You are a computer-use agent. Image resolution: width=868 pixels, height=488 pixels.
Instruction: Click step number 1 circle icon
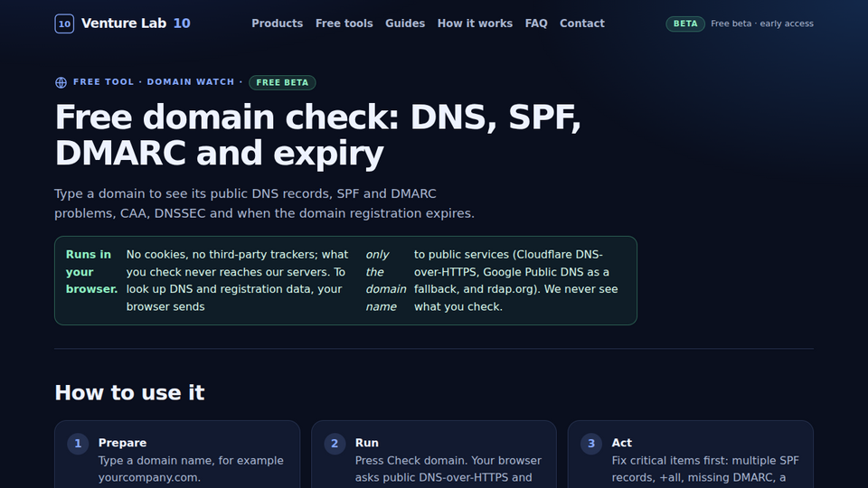78,444
